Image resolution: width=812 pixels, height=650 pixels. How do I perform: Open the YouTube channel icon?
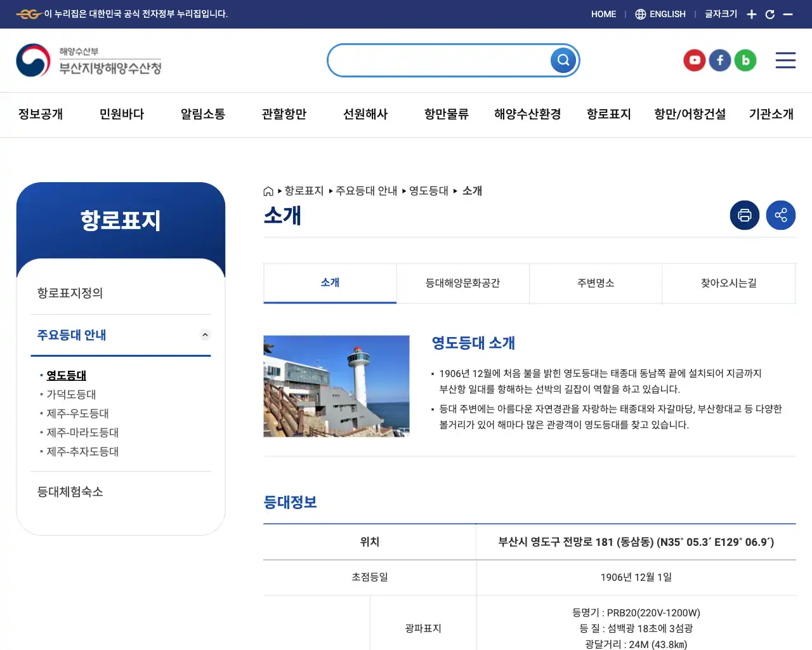[695, 60]
